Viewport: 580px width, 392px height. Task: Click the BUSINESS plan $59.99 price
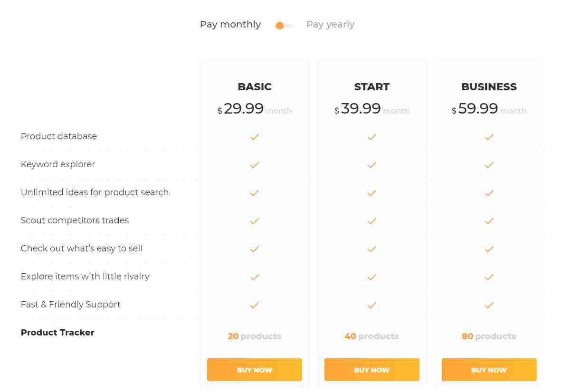[475, 109]
